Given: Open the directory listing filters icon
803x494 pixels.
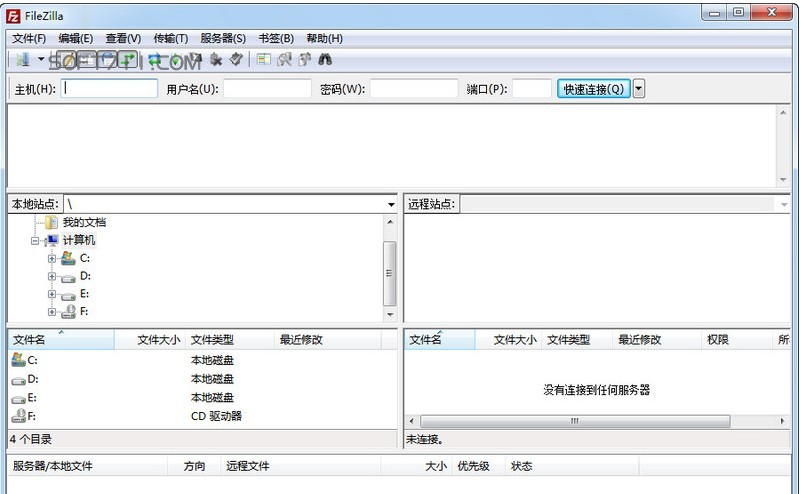Looking at the screenshot, I should pyautogui.click(x=264, y=60).
